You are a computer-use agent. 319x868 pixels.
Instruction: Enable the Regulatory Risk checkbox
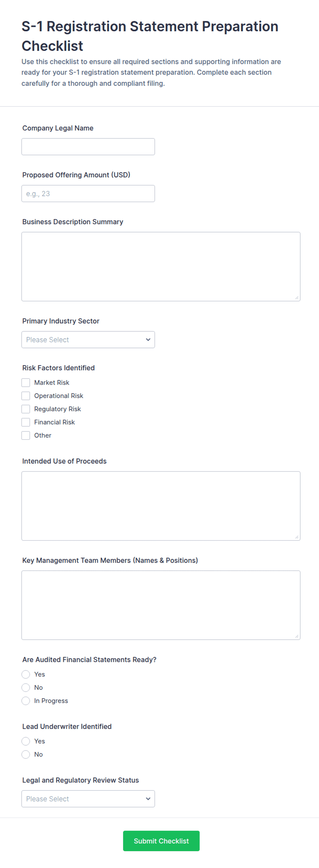coord(26,409)
